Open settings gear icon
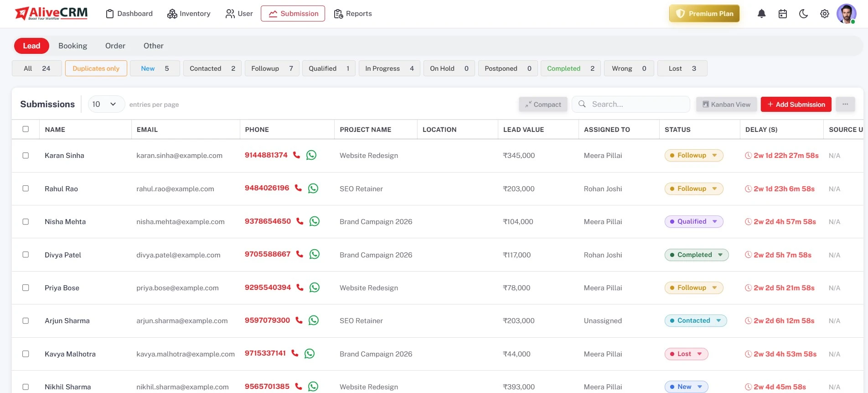 pyautogui.click(x=825, y=14)
